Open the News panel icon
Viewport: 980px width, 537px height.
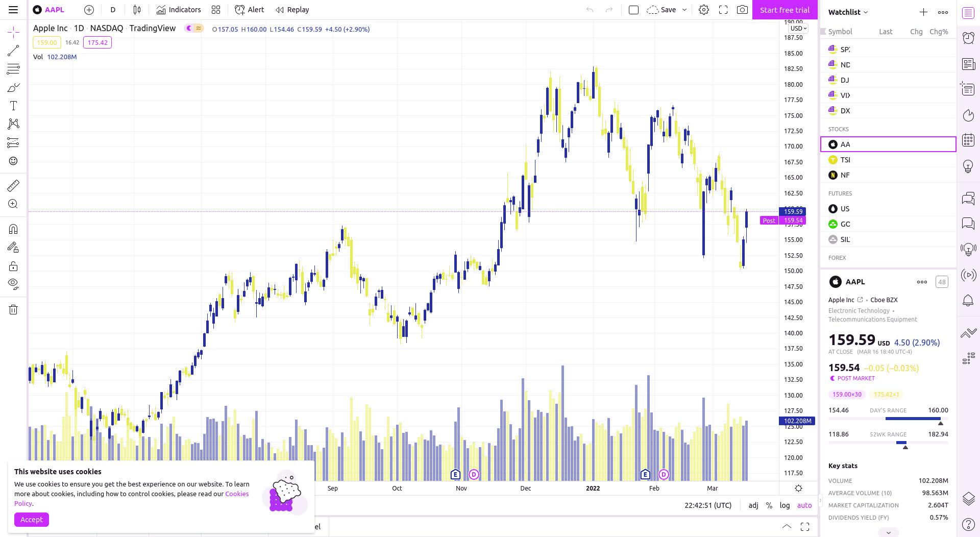pos(968,64)
